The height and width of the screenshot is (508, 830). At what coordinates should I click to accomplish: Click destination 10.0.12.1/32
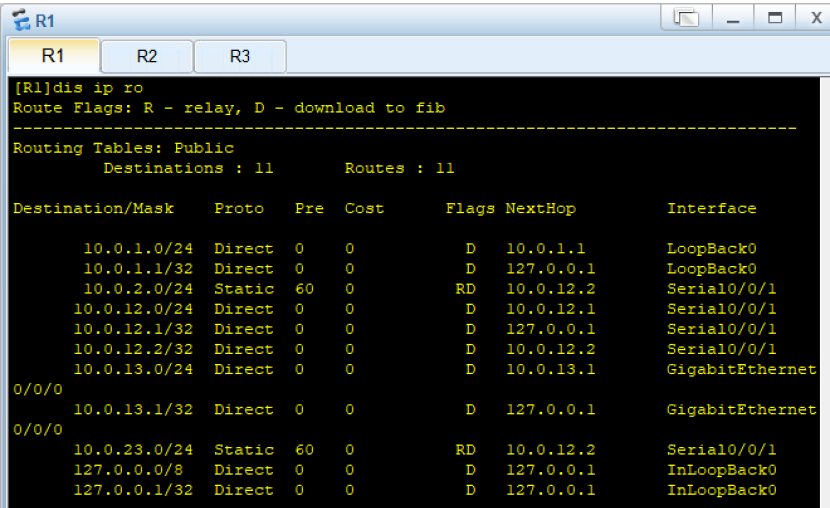coord(133,329)
